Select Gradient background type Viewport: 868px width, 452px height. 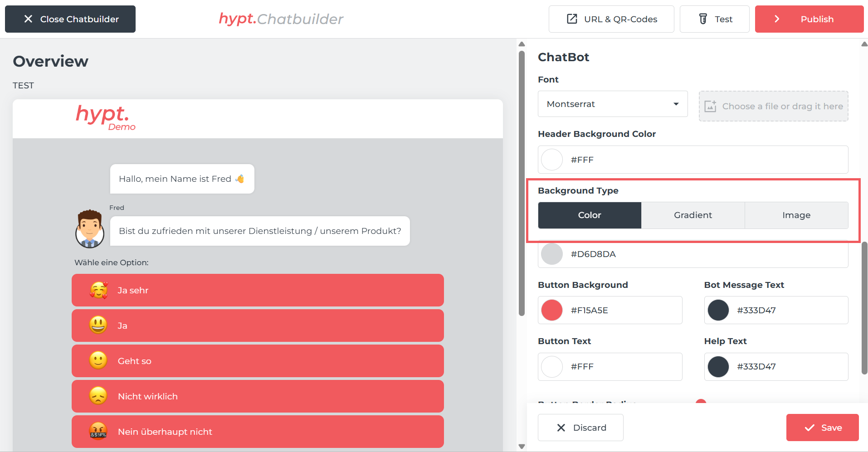[693, 215]
